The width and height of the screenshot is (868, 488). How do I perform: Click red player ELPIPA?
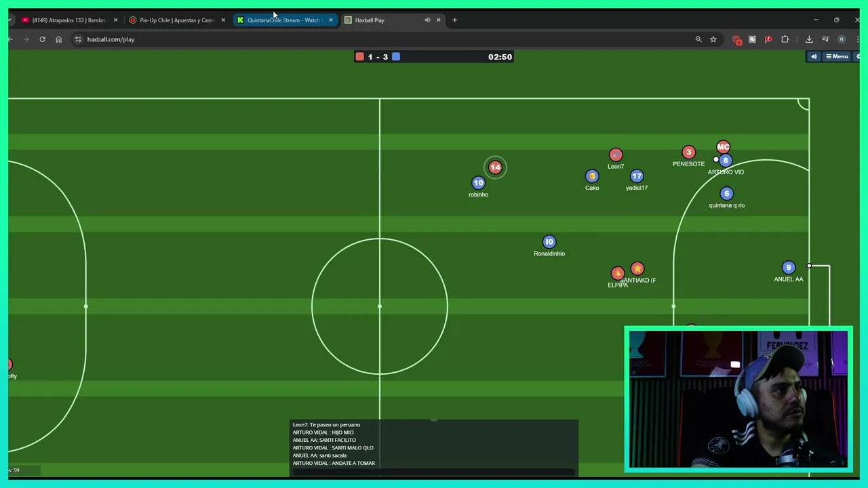click(x=617, y=274)
